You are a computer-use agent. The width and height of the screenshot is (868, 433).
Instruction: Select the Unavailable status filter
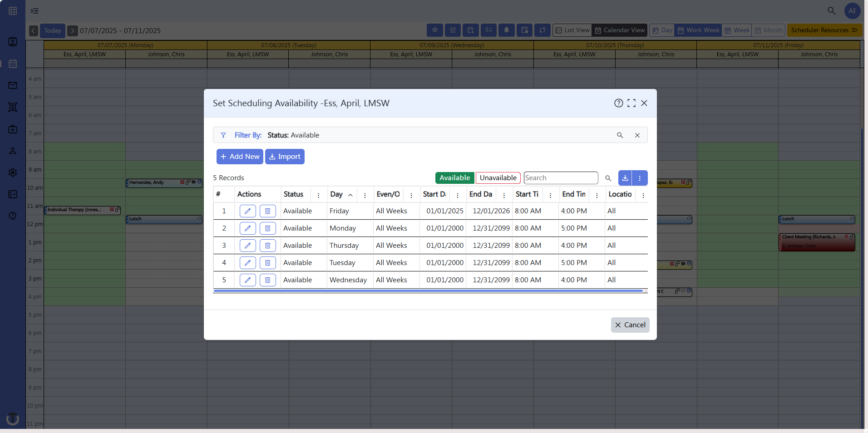tap(498, 178)
